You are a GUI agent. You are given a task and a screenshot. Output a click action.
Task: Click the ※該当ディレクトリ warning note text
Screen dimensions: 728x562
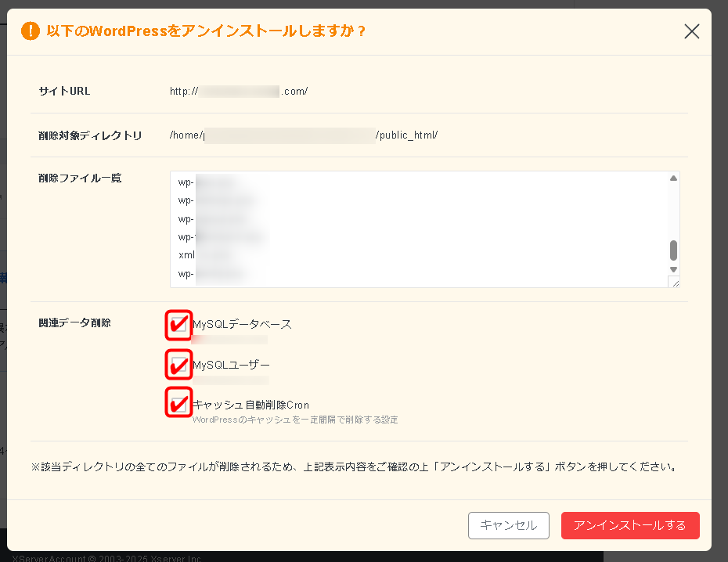(x=355, y=467)
